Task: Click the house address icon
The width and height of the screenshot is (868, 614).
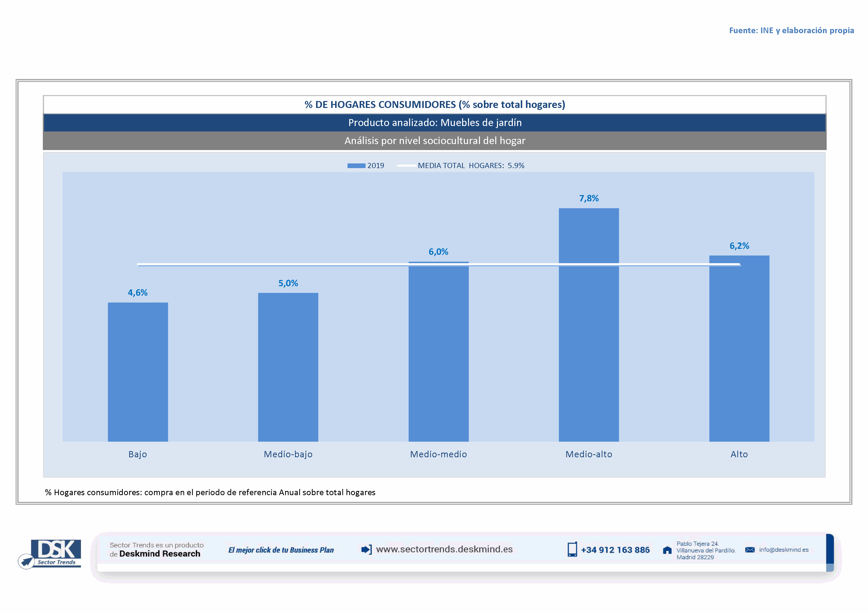Action: (x=667, y=550)
